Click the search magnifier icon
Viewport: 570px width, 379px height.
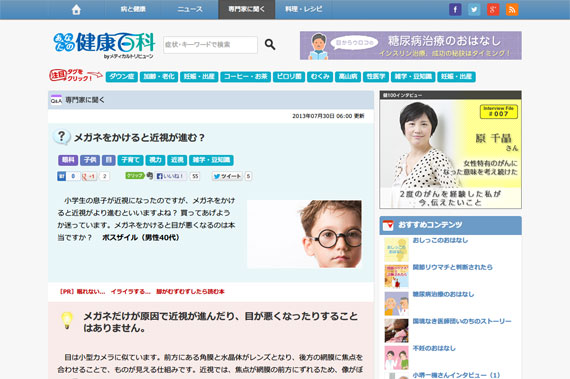tap(270, 44)
